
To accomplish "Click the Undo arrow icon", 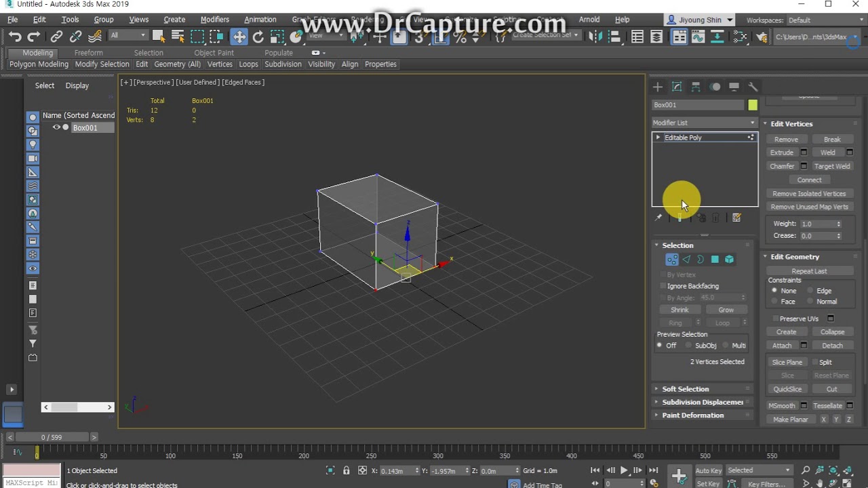I will point(15,37).
